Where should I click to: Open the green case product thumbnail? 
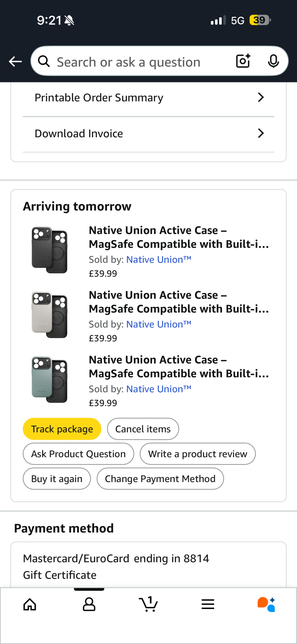click(x=50, y=380)
